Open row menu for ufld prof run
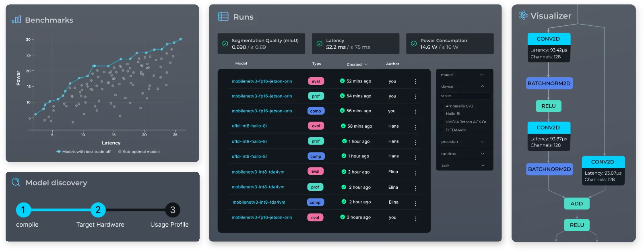This screenshot has width=644, height=252. click(415, 142)
